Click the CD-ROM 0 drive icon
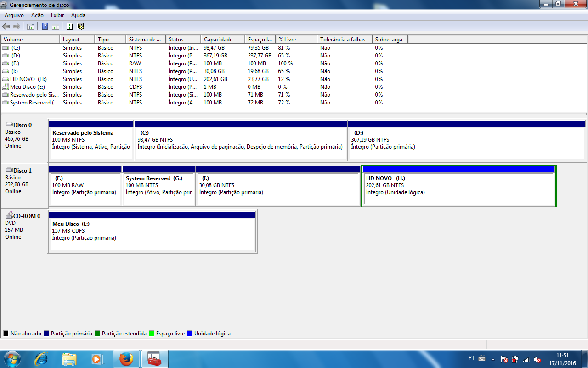Viewport: 588px width, 368px height. (9, 215)
